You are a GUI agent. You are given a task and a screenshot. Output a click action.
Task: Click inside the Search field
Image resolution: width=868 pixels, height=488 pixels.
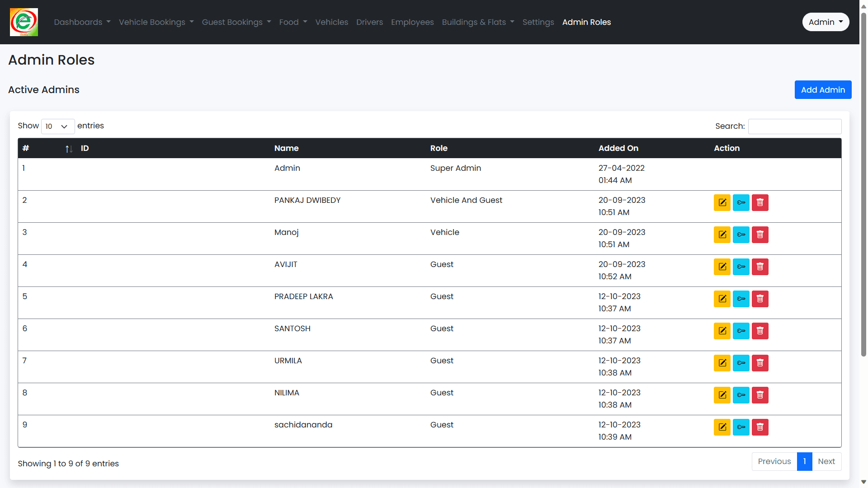click(x=794, y=127)
